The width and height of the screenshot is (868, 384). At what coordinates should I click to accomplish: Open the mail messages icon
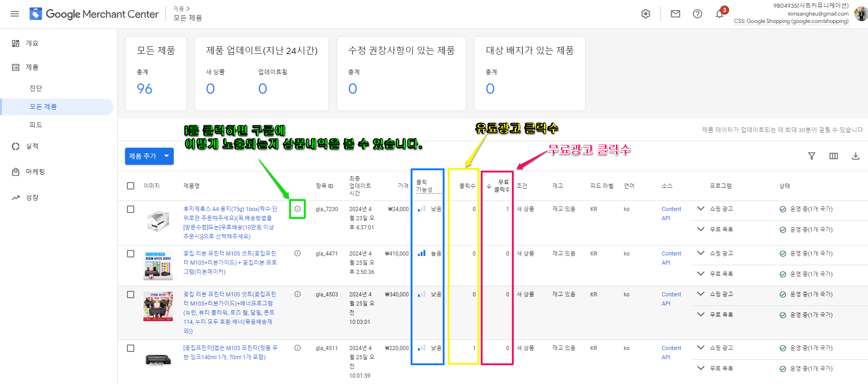[676, 14]
